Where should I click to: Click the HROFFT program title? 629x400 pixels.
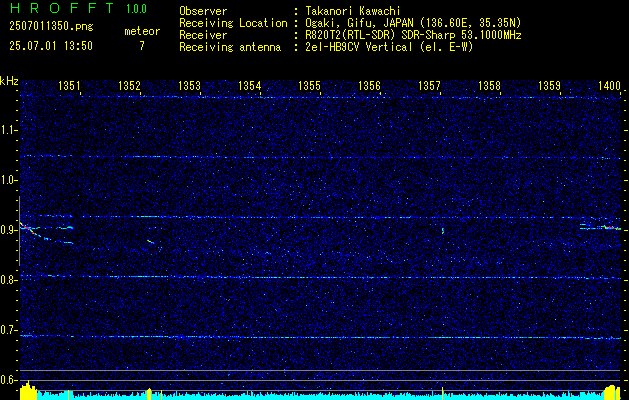pos(61,8)
